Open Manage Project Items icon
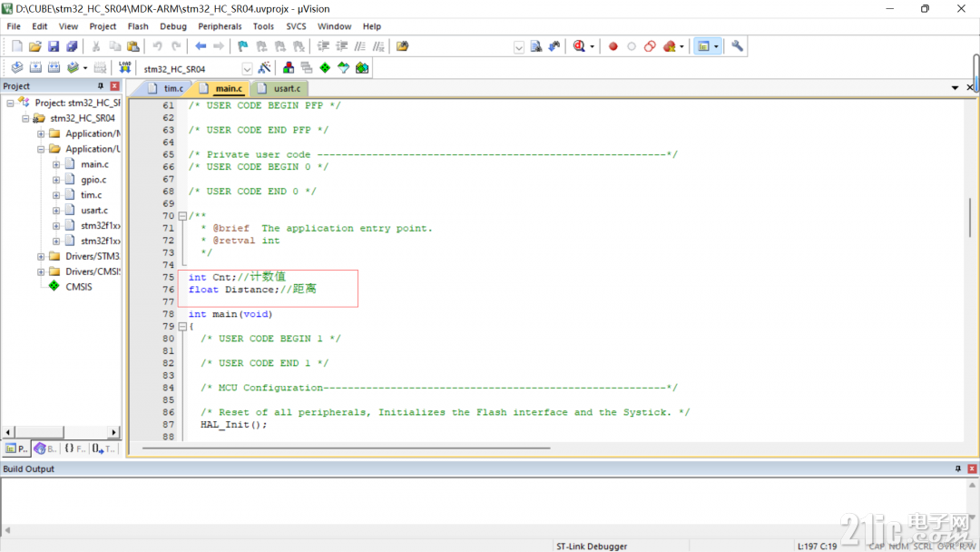The width and height of the screenshot is (980, 552). point(289,67)
